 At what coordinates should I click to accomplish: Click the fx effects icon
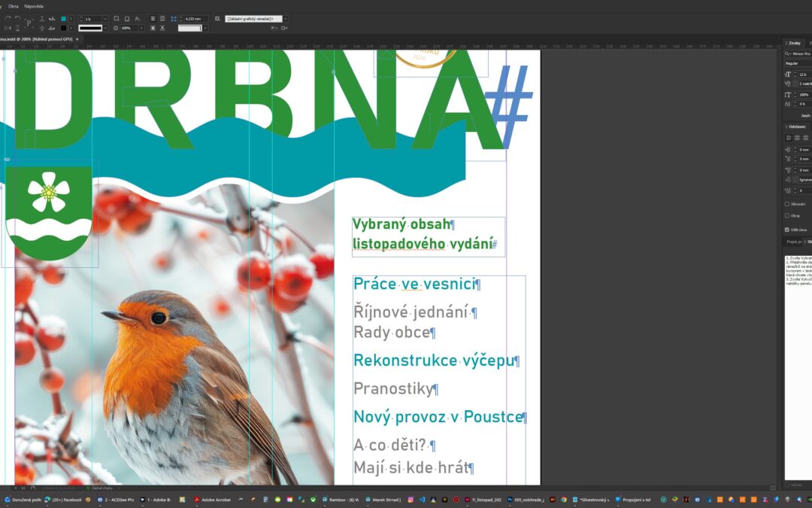coord(138,18)
